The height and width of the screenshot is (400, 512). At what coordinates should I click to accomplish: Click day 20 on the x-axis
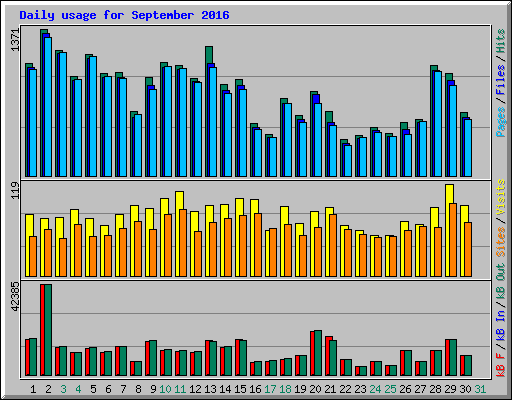click(315, 389)
